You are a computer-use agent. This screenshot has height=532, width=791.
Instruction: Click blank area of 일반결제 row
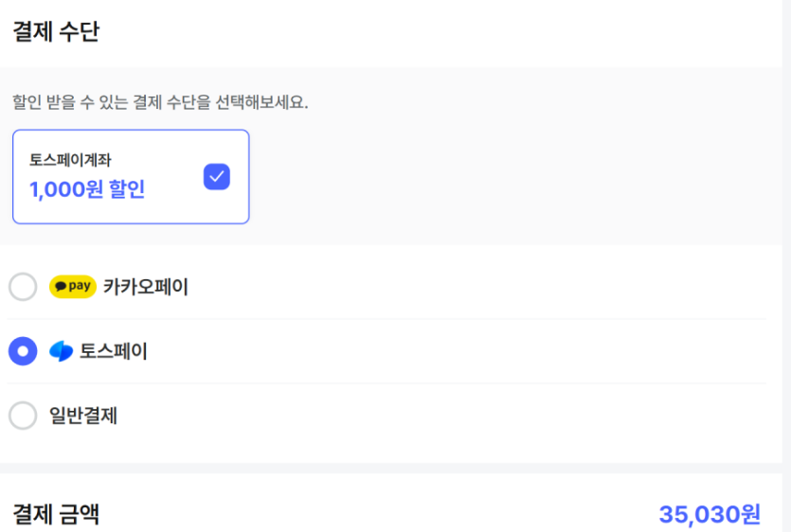click(474, 415)
